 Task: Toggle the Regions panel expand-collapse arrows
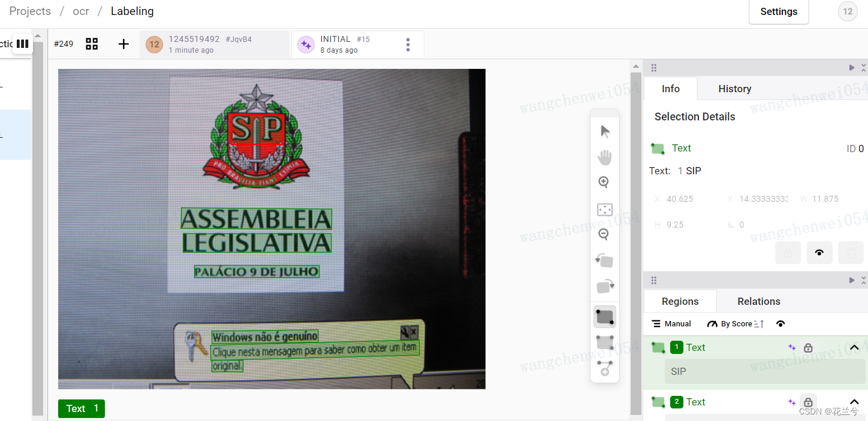[x=864, y=280]
